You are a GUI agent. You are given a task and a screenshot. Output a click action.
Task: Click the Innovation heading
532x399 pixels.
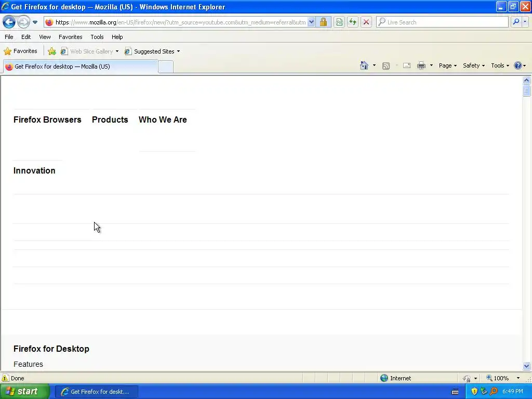[x=34, y=170]
